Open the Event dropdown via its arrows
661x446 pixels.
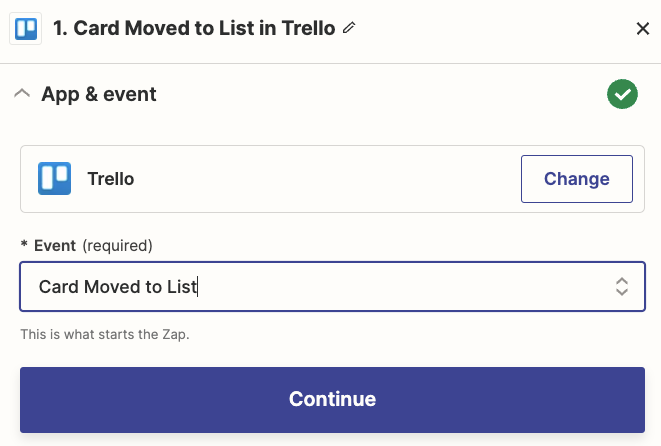point(622,287)
